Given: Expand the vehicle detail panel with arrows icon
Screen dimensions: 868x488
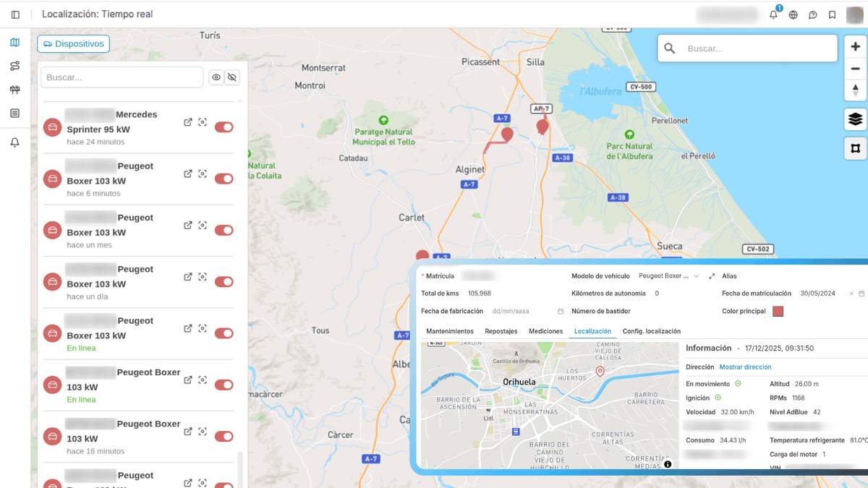Looking at the screenshot, I should (712, 276).
